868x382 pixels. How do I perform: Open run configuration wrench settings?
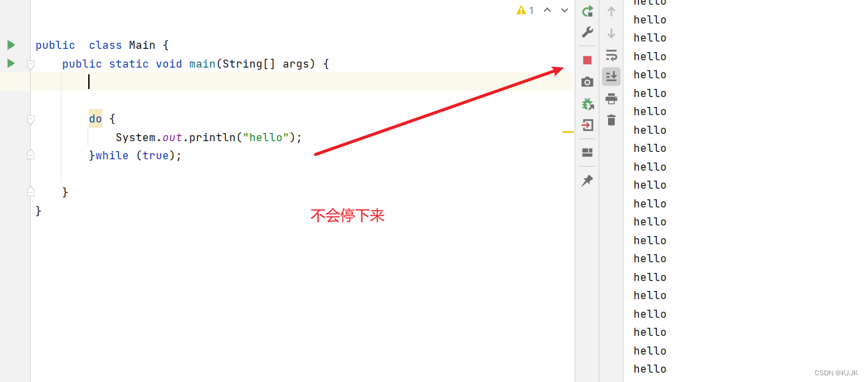point(587,32)
